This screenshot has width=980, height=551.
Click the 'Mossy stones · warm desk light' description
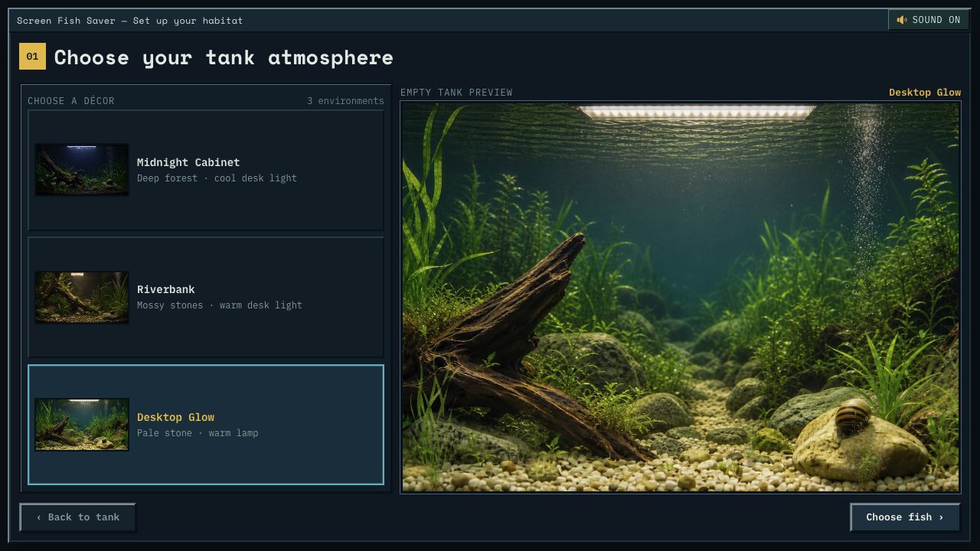coord(220,305)
